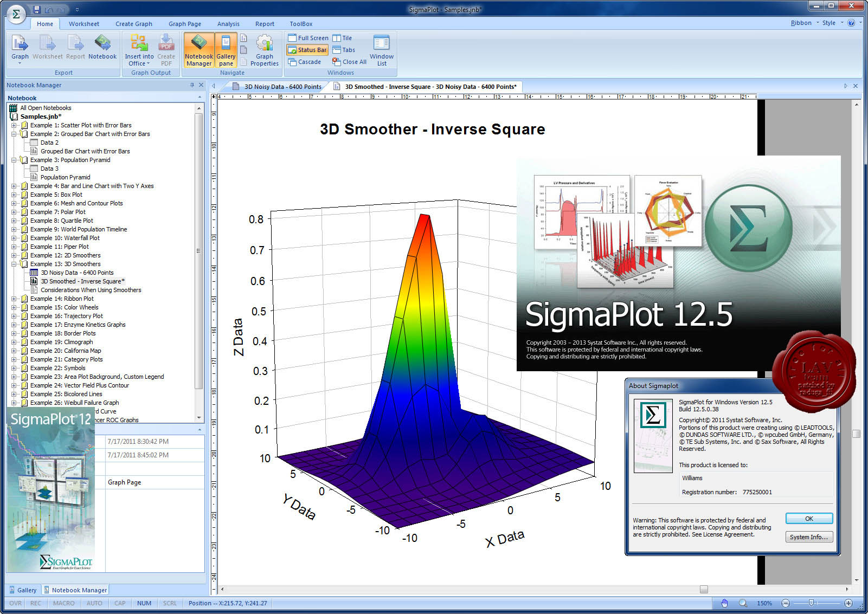Click the horizontal scrollbar thumb of graph page
This screenshot has height=614, width=868.
coord(704,589)
